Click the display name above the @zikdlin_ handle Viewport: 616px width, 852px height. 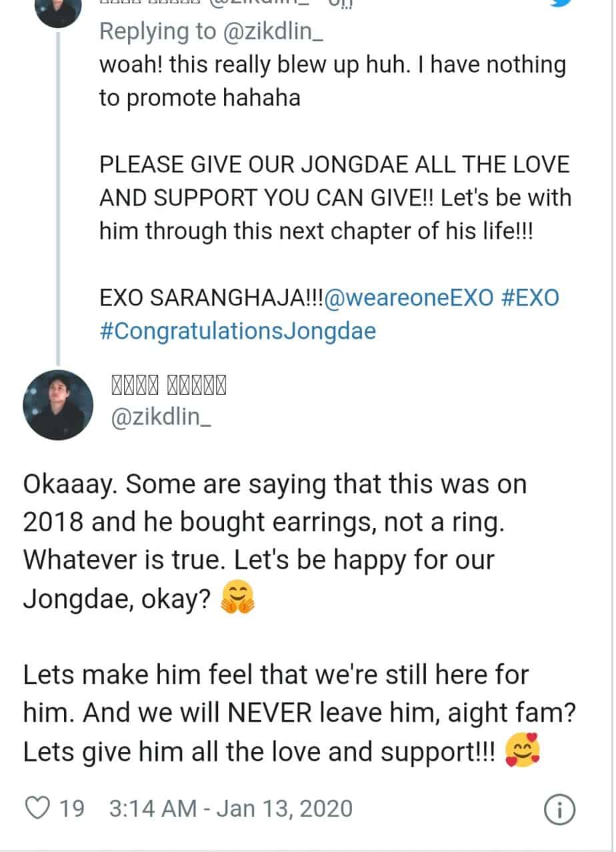(x=168, y=385)
